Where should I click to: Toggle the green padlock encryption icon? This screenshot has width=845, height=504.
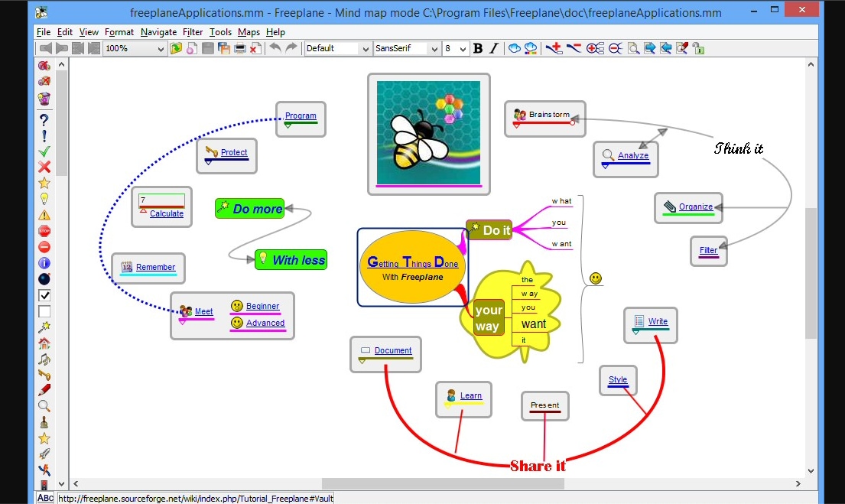[698, 48]
